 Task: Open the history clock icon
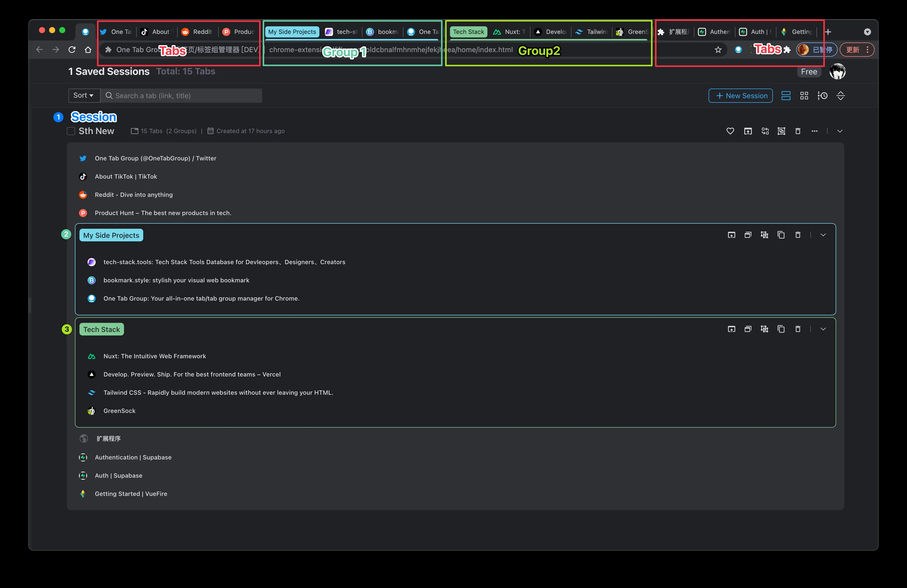[x=822, y=96]
